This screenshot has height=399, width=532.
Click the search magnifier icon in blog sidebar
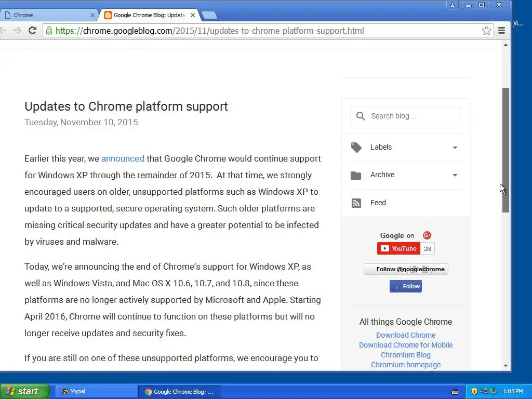coord(361,116)
